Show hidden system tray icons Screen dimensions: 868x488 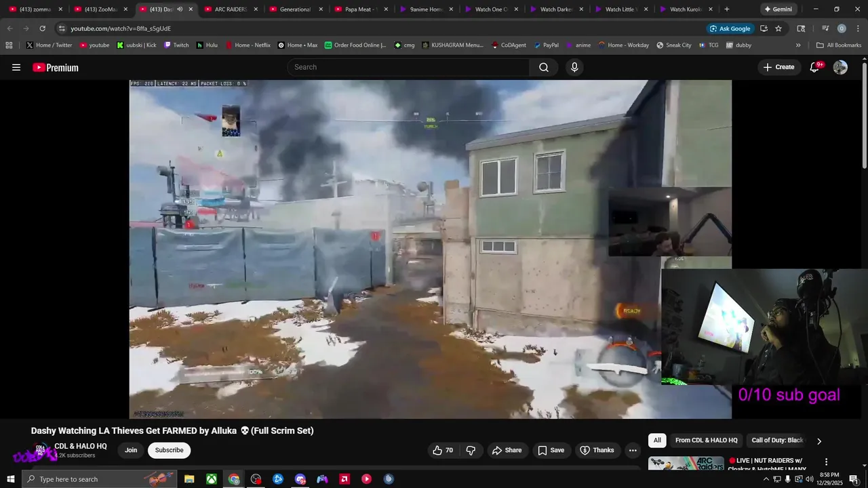766,479
